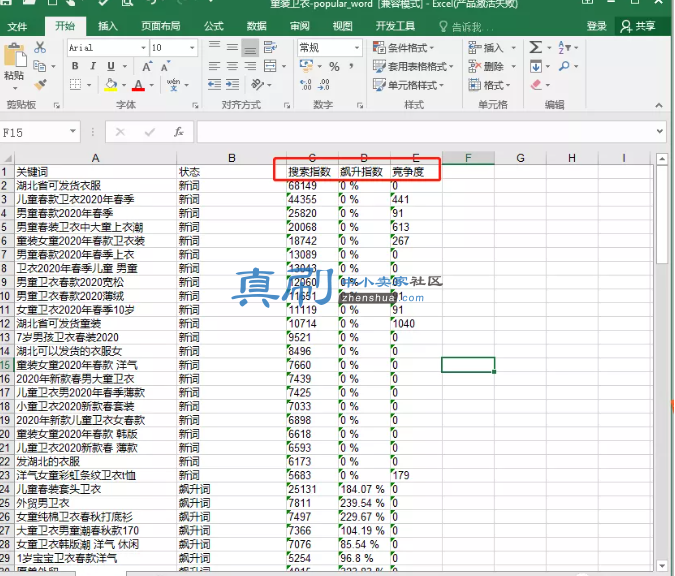Open the 删除 cells dropdown arrow
This screenshot has height=576, width=675.
[x=514, y=66]
